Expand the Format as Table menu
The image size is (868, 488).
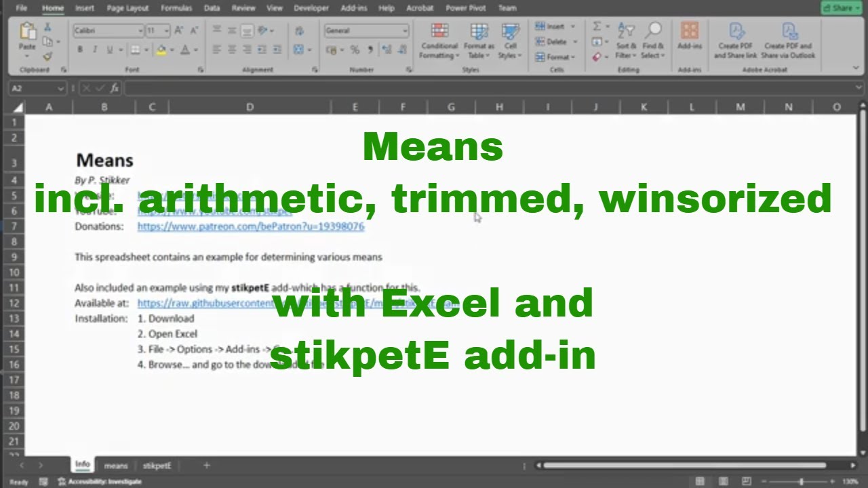pyautogui.click(x=479, y=41)
